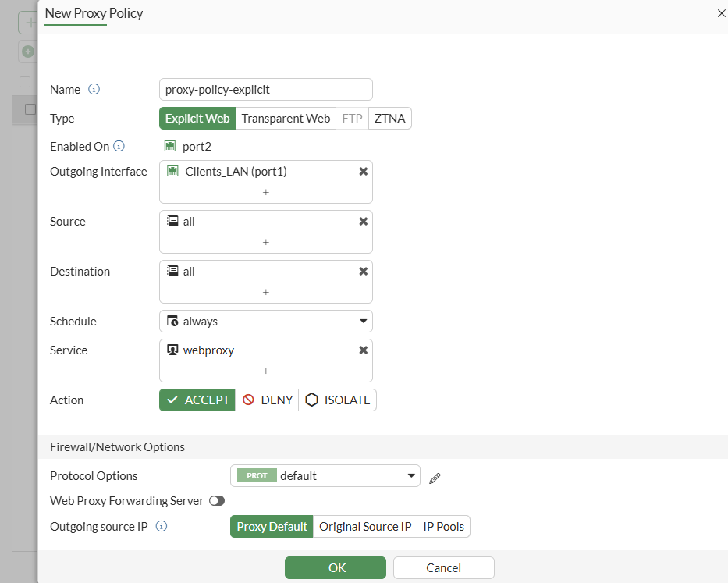Edit Protocol Options with the pencil icon
This screenshot has height=583, width=728.
coord(435,478)
